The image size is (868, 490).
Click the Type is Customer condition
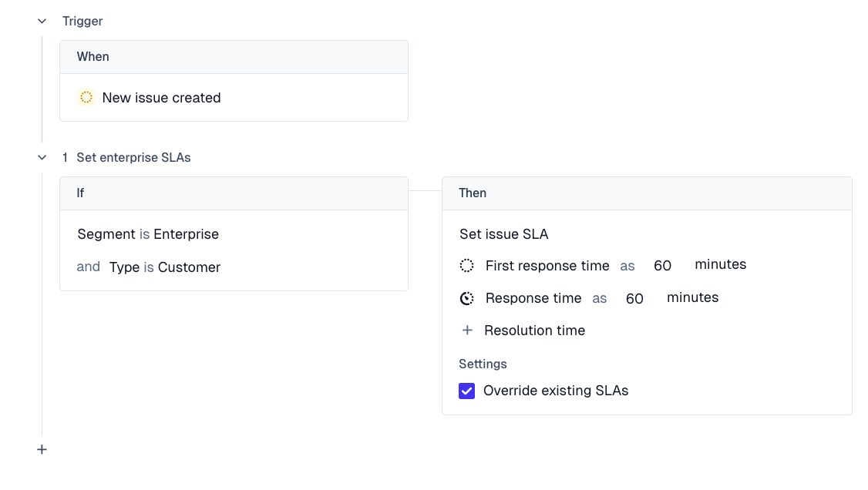[x=165, y=267]
